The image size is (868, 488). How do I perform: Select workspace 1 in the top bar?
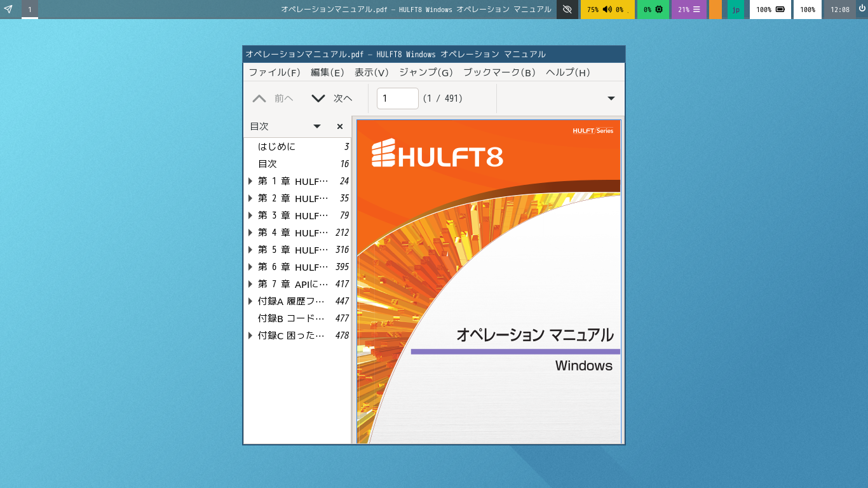pos(30,10)
